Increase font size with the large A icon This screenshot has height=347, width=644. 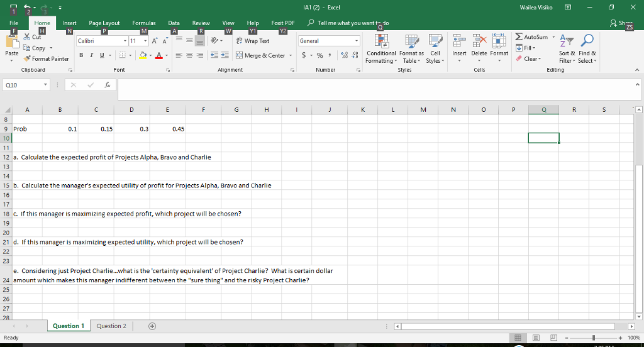click(x=155, y=41)
